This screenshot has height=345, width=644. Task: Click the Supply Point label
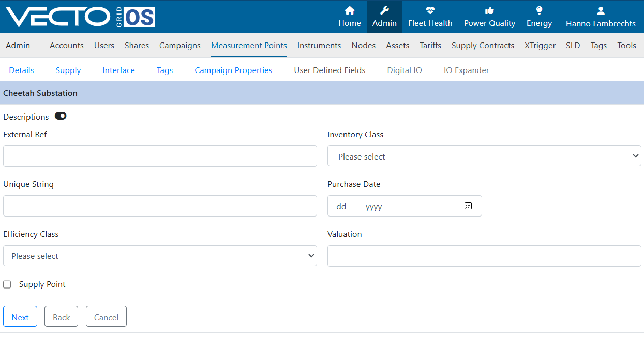tap(42, 284)
